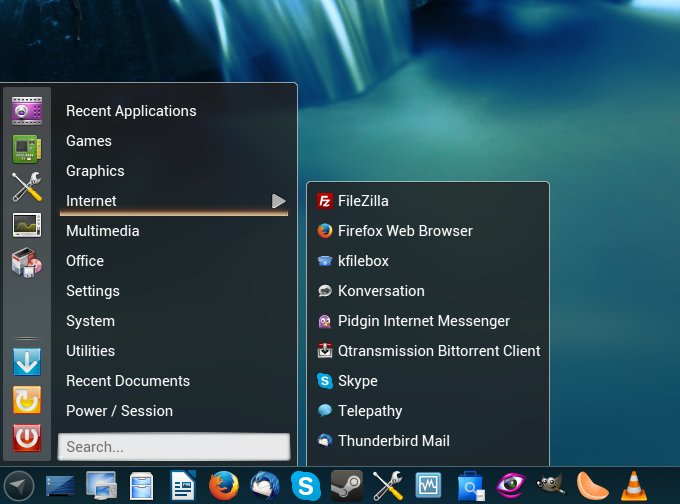
Task: Open Qtransmission Bittorrent Client
Action: [x=428, y=351]
